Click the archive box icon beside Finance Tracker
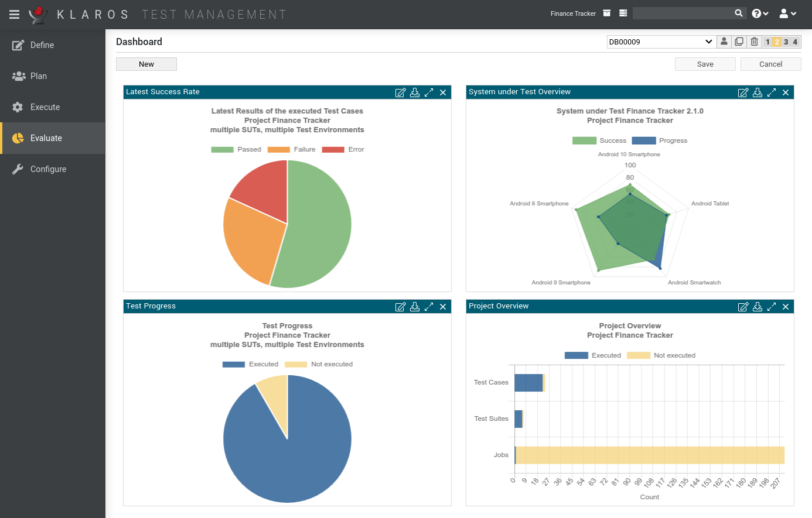This screenshot has height=518, width=812. tap(607, 13)
